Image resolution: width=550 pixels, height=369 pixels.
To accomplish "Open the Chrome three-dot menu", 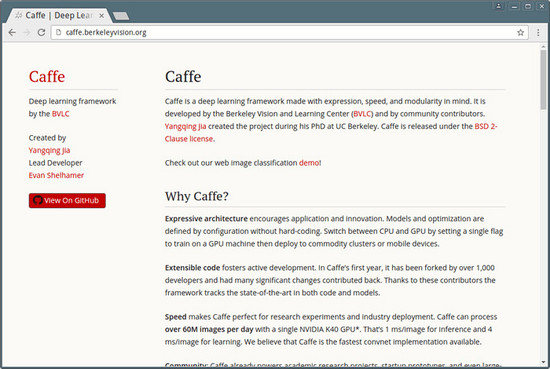I will (538, 33).
